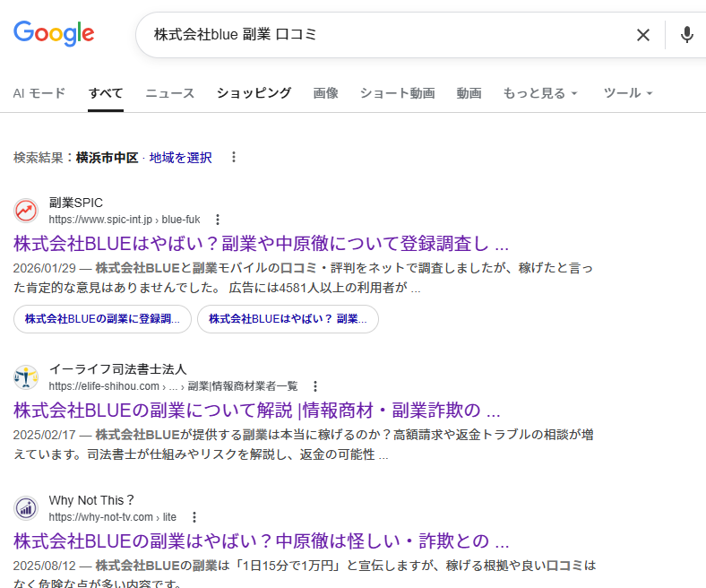The image size is (706, 588).
Task: Select the すべて tab
Action: [x=106, y=93]
